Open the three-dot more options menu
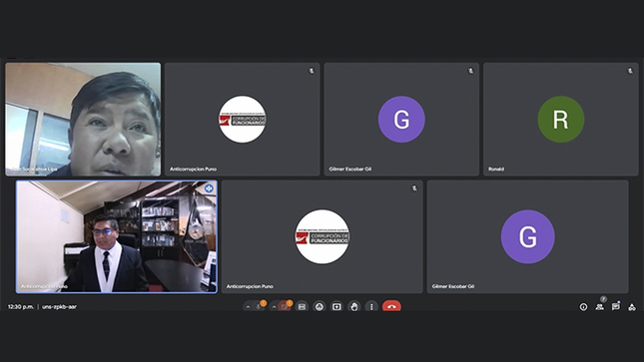Image resolution: width=644 pixels, height=362 pixels. click(x=371, y=306)
